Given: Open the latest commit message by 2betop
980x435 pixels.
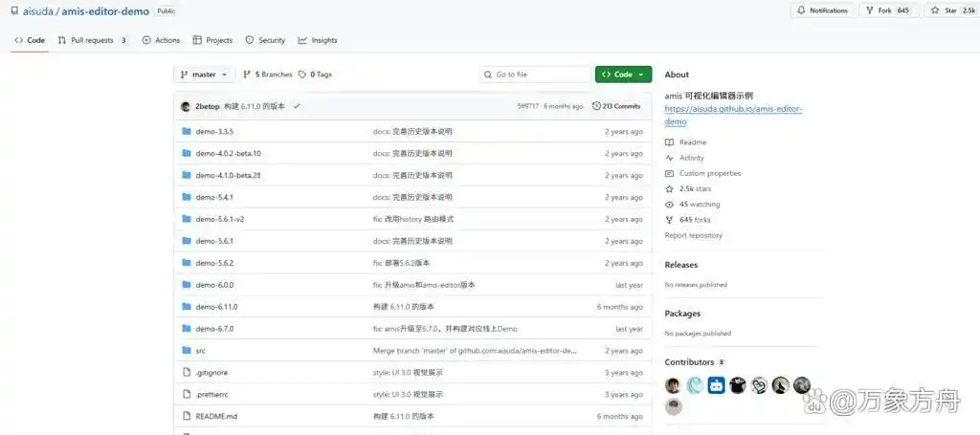Looking at the screenshot, I should point(255,107).
